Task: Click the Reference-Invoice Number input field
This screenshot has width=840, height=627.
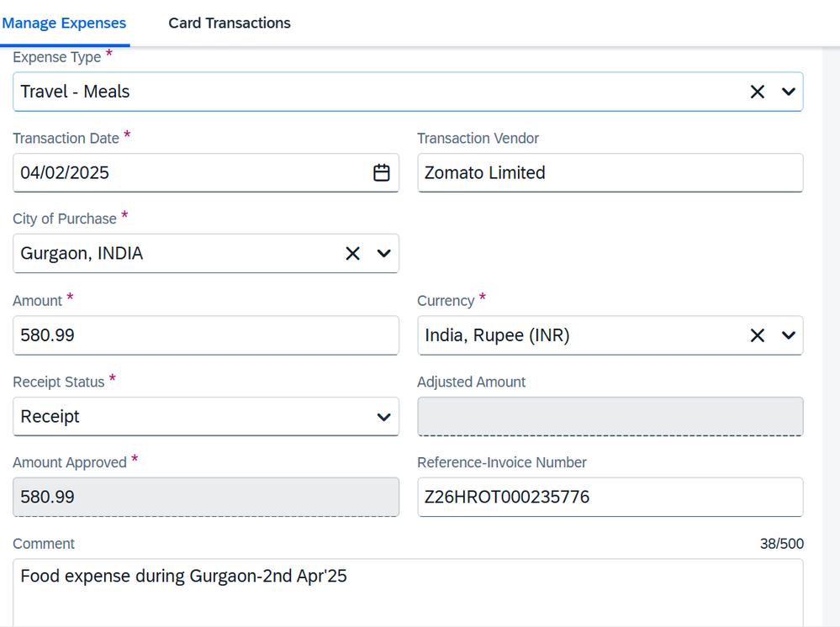Action: [x=610, y=497]
